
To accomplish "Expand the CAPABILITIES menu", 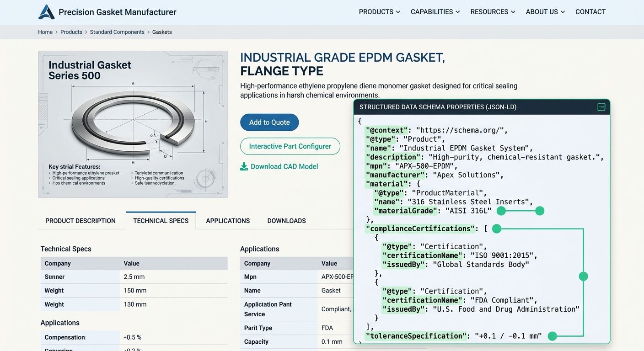I will click(435, 12).
